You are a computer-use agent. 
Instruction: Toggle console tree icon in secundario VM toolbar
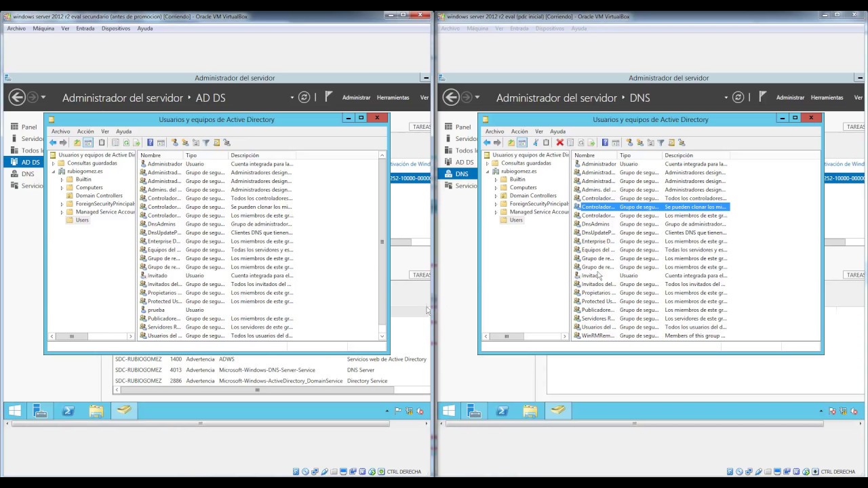coord(88,142)
